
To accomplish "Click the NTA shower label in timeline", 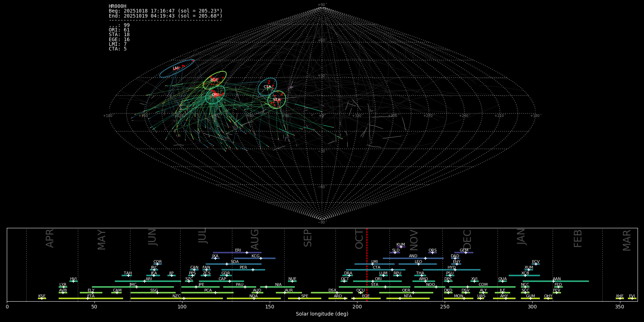I will pyautogui.click(x=408, y=296).
